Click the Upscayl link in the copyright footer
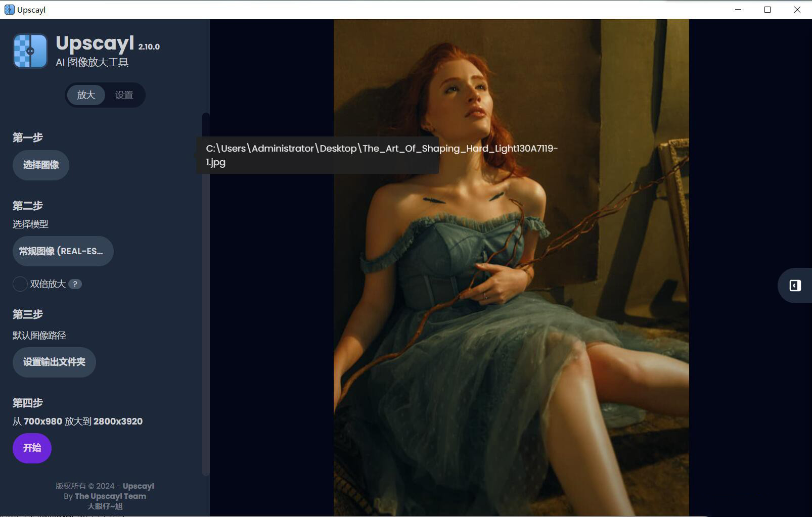812x517 pixels. click(138, 486)
